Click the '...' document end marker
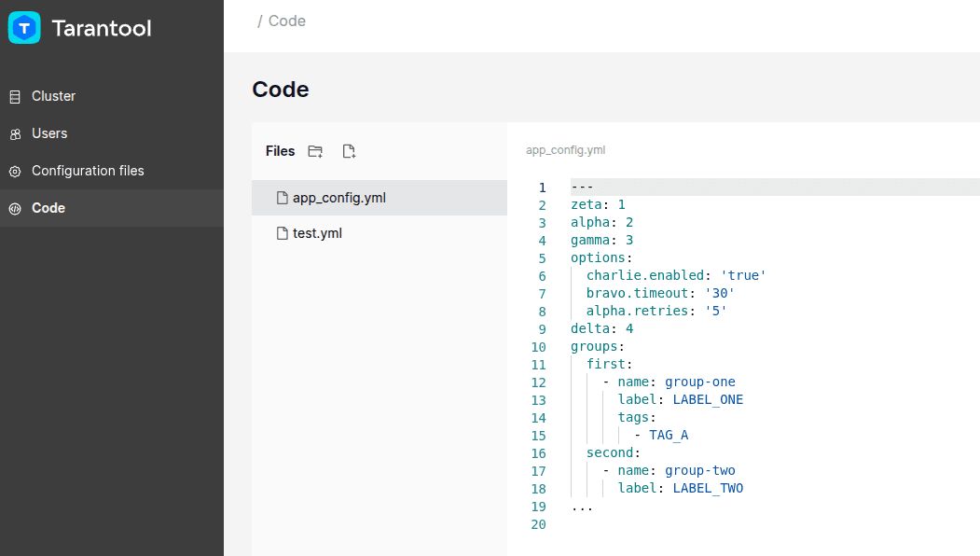 pyautogui.click(x=582, y=507)
